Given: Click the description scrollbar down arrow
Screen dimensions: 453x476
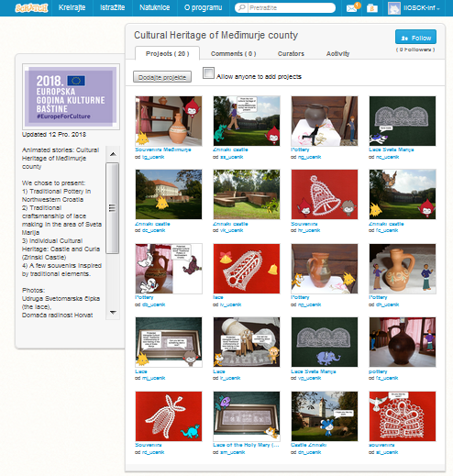Looking at the screenshot, I should pyautogui.click(x=113, y=312).
